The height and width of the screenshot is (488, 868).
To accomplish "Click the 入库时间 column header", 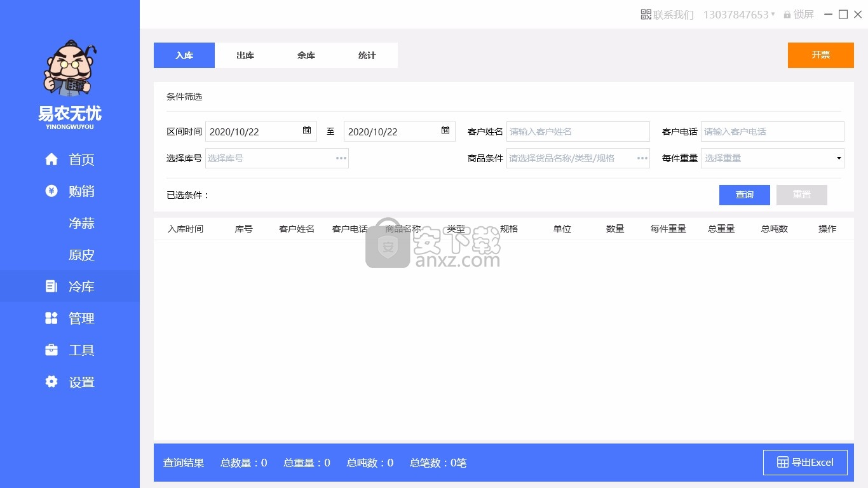I will click(186, 229).
